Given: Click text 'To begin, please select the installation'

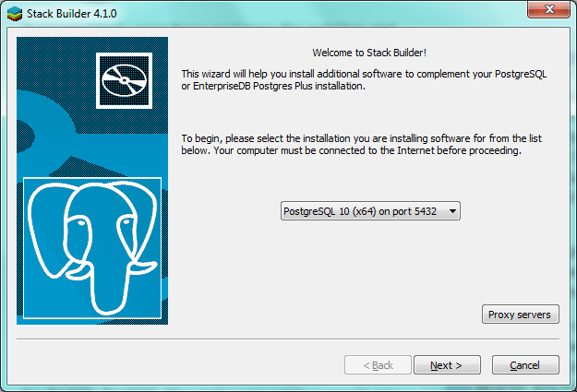Looking at the screenshot, I should pos(266,138).
